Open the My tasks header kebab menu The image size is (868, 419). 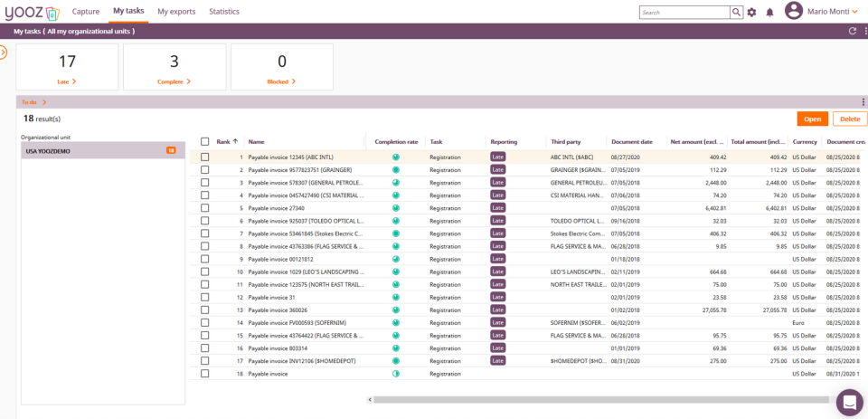point(865,31)
